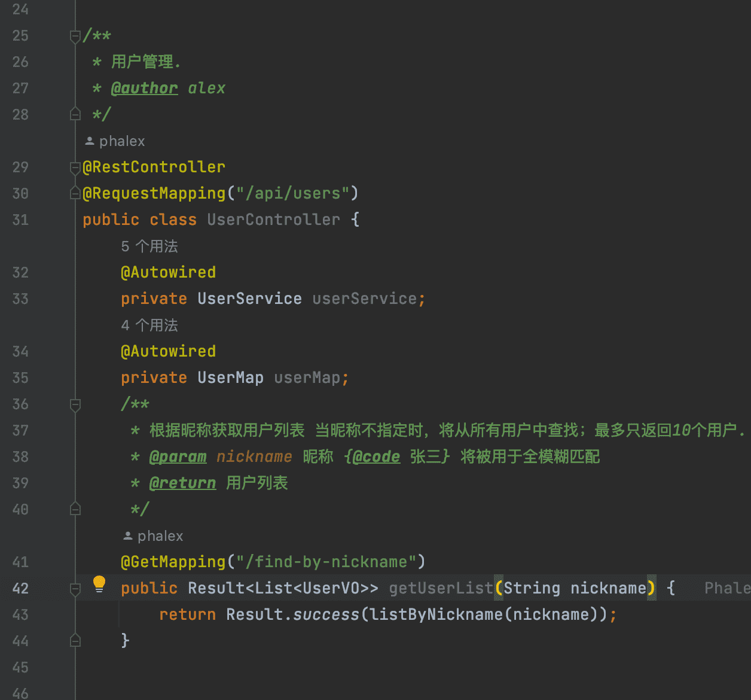Click fold end marker on line 44
This screenshot has height=700, width=751.
[x=75, y=641]
